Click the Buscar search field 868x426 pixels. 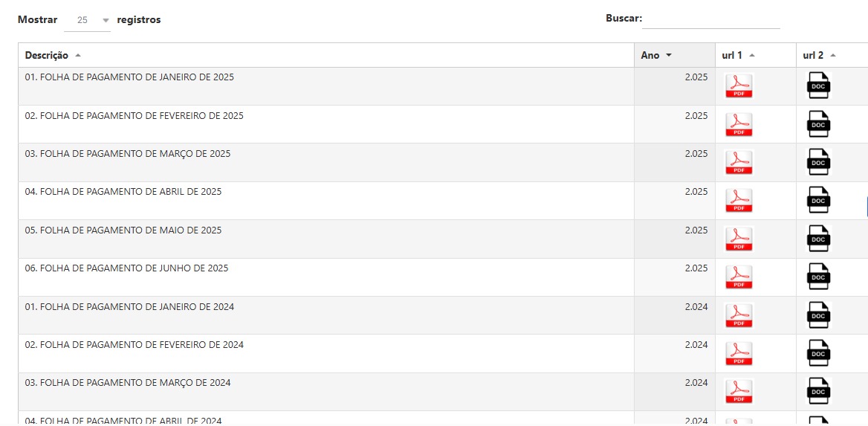click(710, 19)
